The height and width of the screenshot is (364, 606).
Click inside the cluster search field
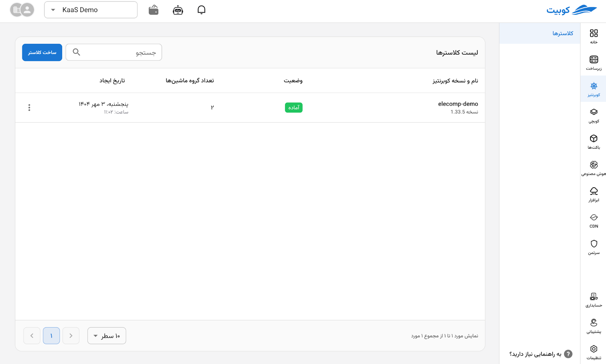tap(114, 52)
